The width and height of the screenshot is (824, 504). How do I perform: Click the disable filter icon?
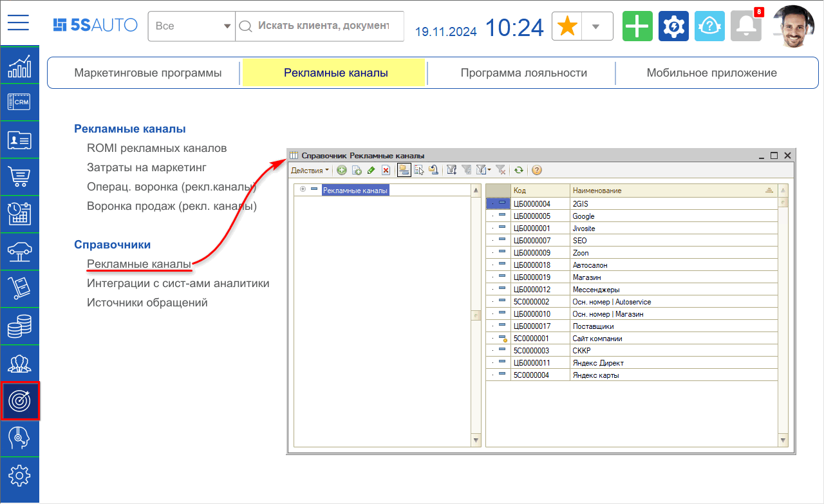[x=501, y=171]
